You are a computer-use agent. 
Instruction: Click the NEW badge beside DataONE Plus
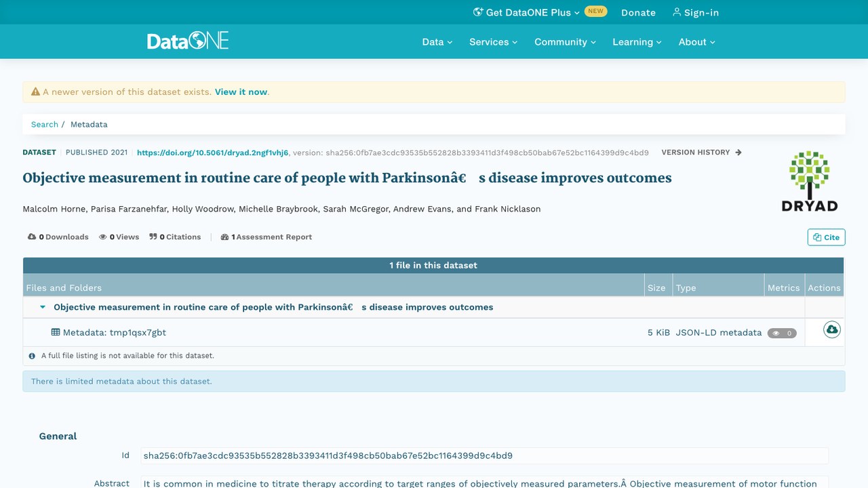[x=595, y=11]
